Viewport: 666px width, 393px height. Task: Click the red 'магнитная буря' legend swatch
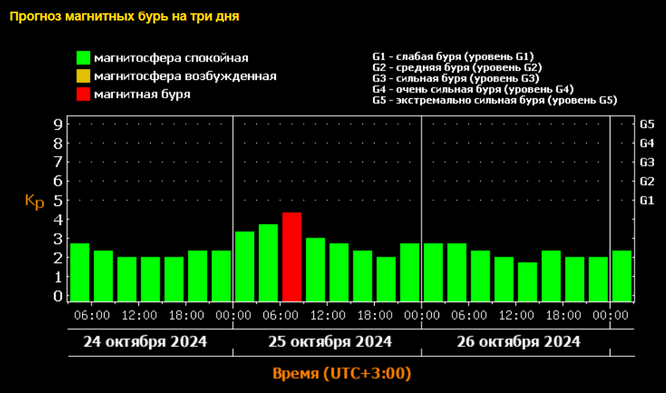(83, 94)
